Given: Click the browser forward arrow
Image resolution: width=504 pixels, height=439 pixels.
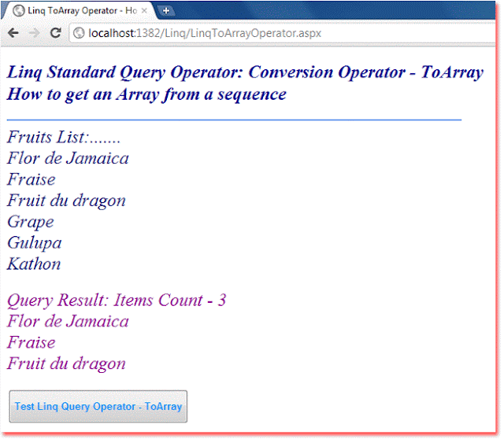Looking at the screenshot, I should 34,33.
